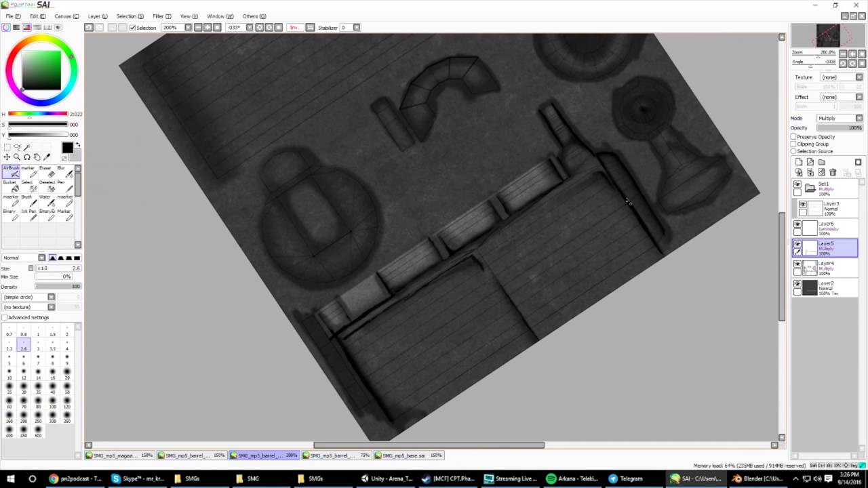Toggle the Selection checkbox in toolbar

pos(133,28)
